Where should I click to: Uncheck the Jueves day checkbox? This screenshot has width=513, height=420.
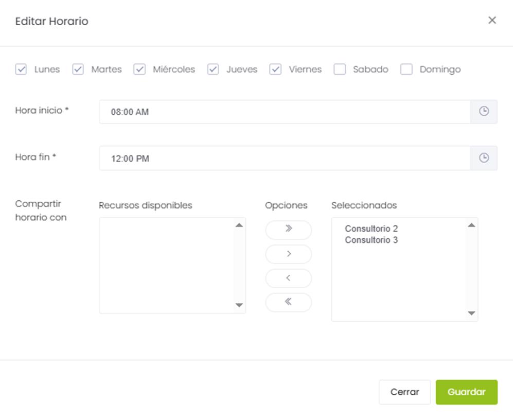pos(214,69)
